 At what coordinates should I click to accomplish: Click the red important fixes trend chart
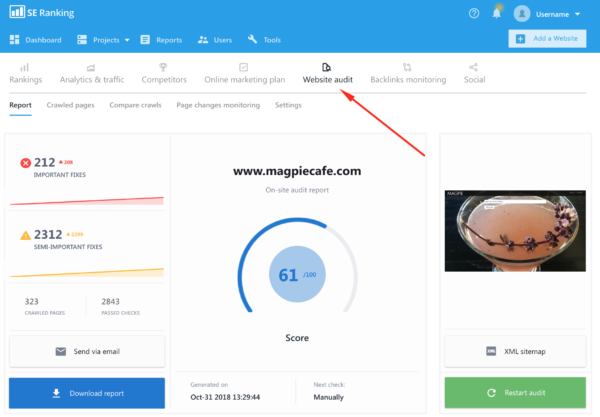pyautogui.click(x=87, y=201)
